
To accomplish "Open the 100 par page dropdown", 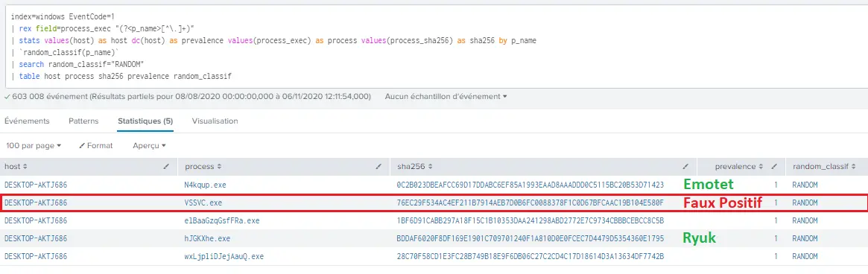I will point(34,146).
